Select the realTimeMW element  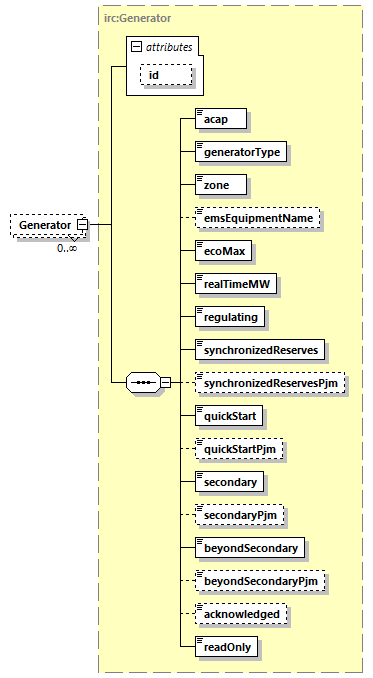point(236,284)
